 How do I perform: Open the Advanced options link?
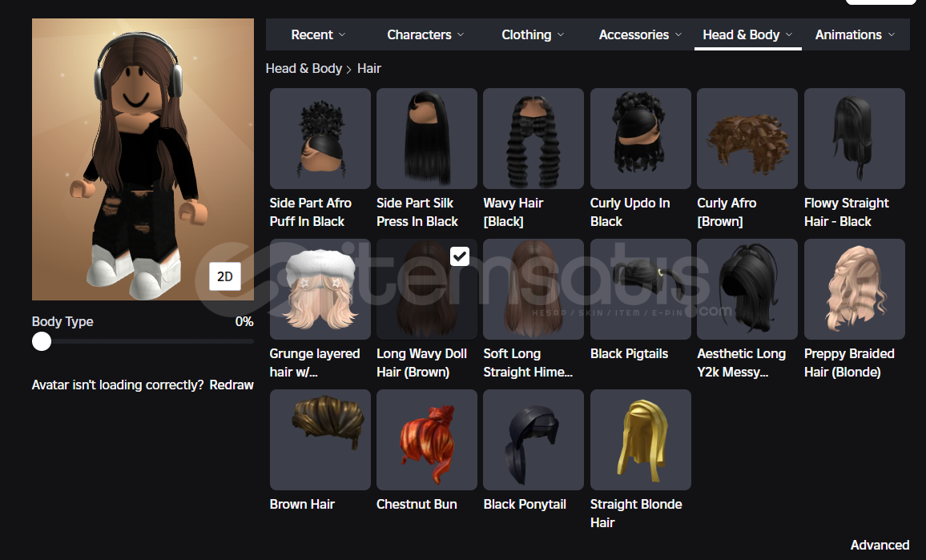point(880,546)
